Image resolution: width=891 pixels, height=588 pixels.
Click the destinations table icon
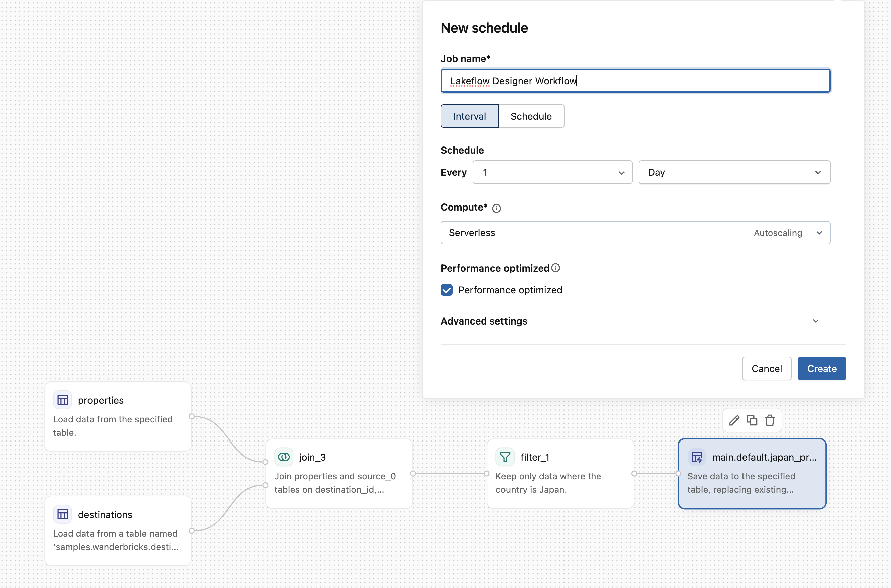coord(62,514)
